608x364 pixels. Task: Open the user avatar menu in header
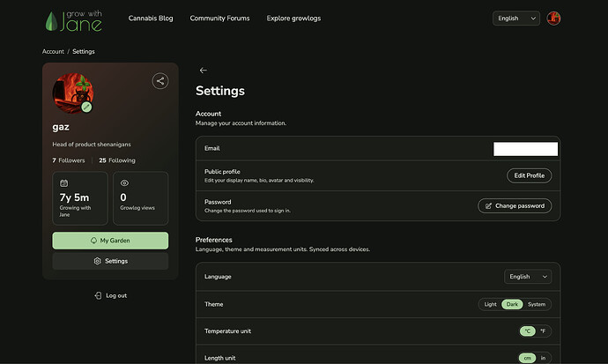coord(553,19)
